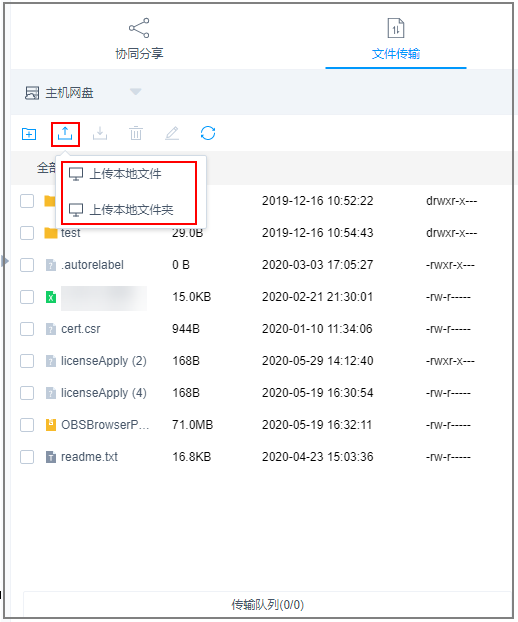Expand the 主机网盘 dropdown arrow
Image resolution: width=518 pixels, height=622 pixels.
136,92
